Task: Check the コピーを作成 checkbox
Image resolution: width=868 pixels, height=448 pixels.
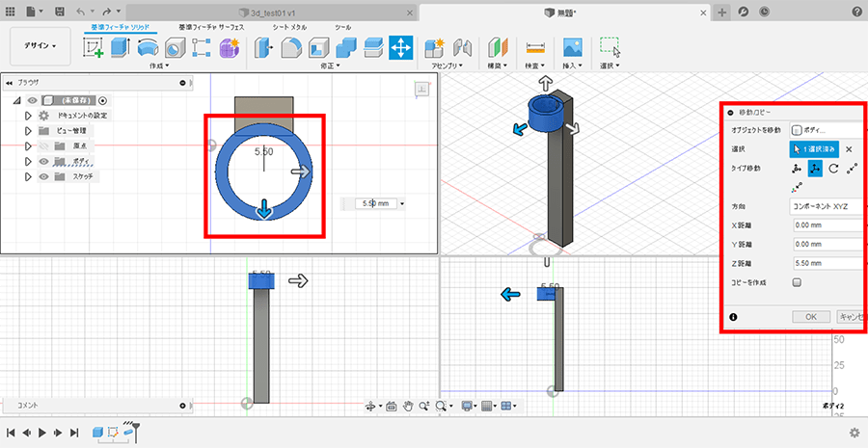Action: (x=797, y=282)
